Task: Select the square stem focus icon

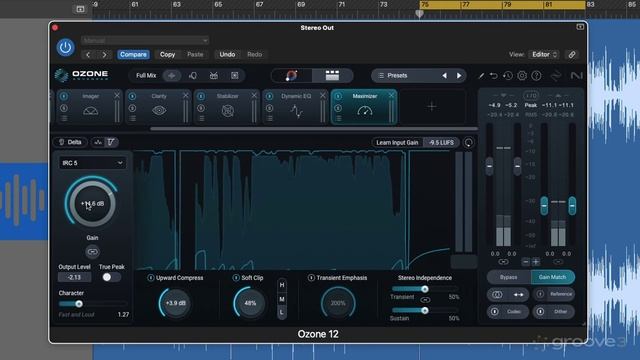Action: 235,76
